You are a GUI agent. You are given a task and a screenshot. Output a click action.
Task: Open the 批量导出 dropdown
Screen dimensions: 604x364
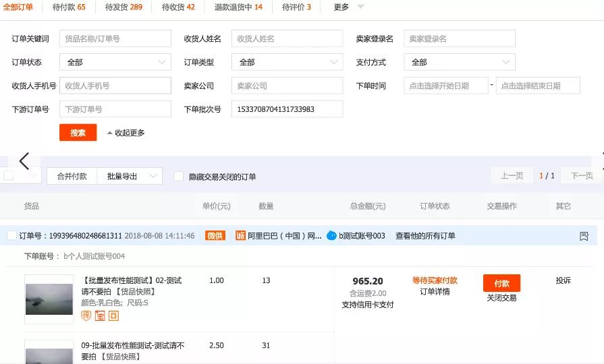pyautogui.click(x=130, y=176)
